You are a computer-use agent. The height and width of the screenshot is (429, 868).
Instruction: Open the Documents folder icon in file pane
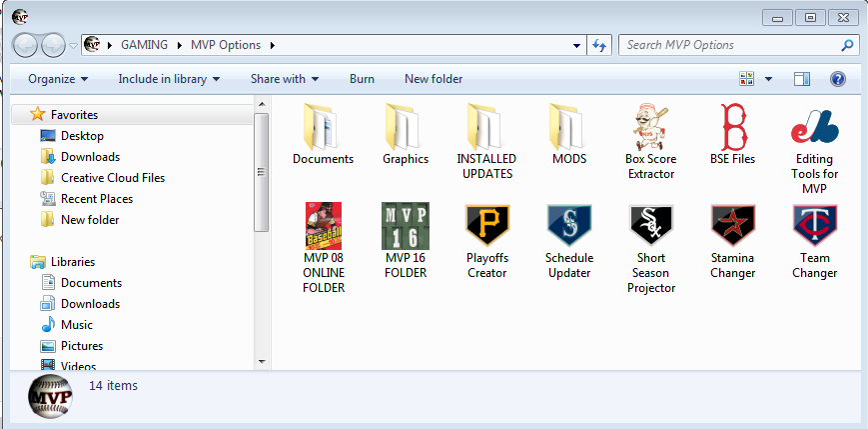point(323,127)
